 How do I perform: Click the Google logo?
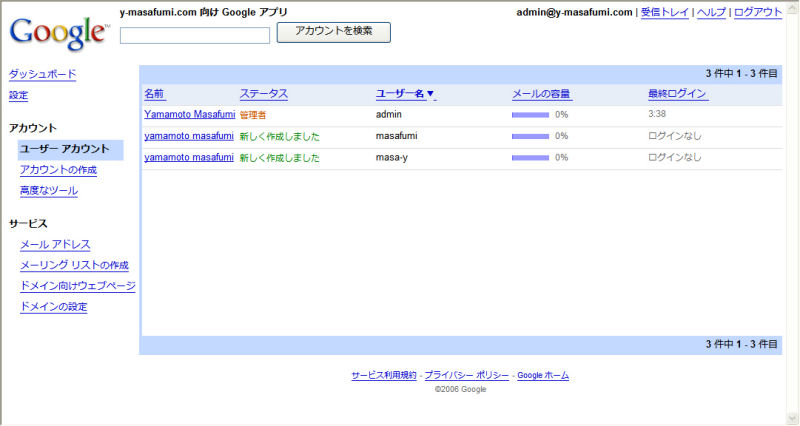click(x=59, y=34)
